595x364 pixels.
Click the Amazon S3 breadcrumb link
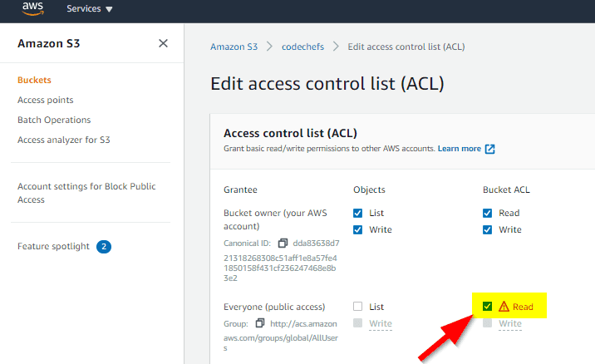pyautogui.click(x=234, y=47)
